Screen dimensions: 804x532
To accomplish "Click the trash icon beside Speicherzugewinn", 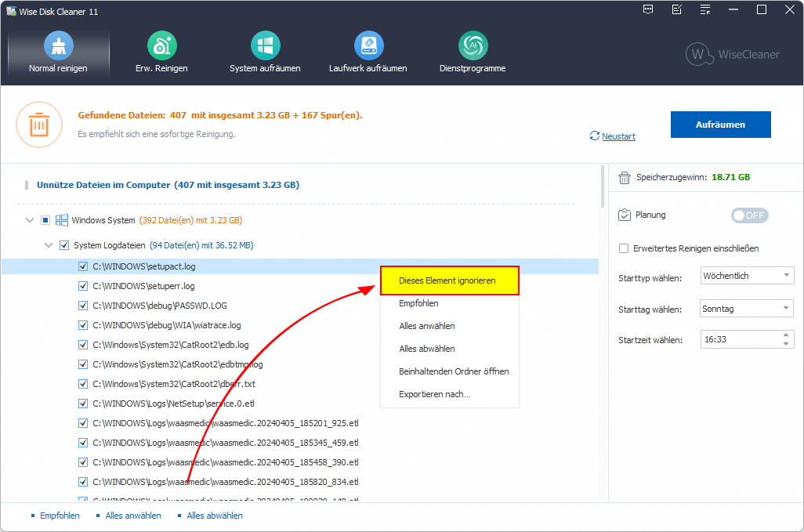I will coord(624,177).
